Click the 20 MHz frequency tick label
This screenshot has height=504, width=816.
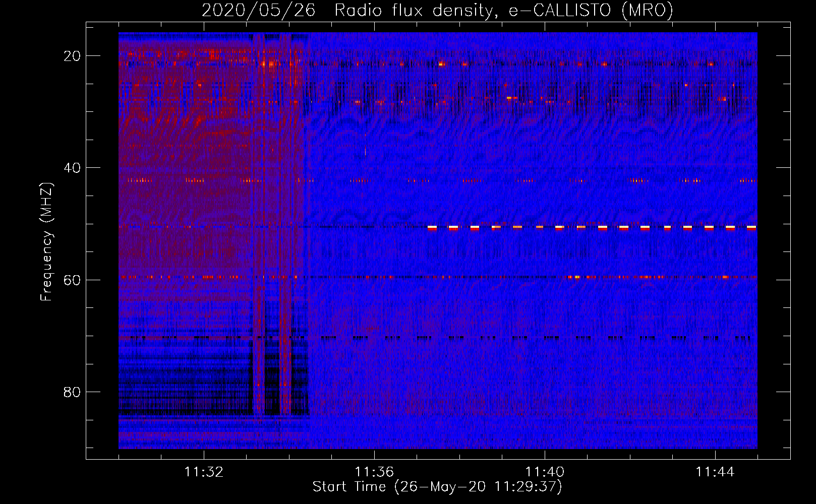[x=72, y=56]
